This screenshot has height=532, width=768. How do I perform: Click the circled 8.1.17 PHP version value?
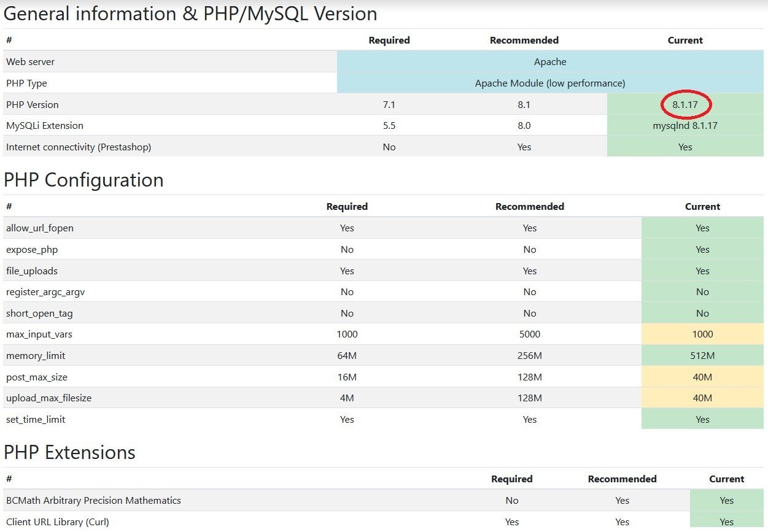coord(685,105)
